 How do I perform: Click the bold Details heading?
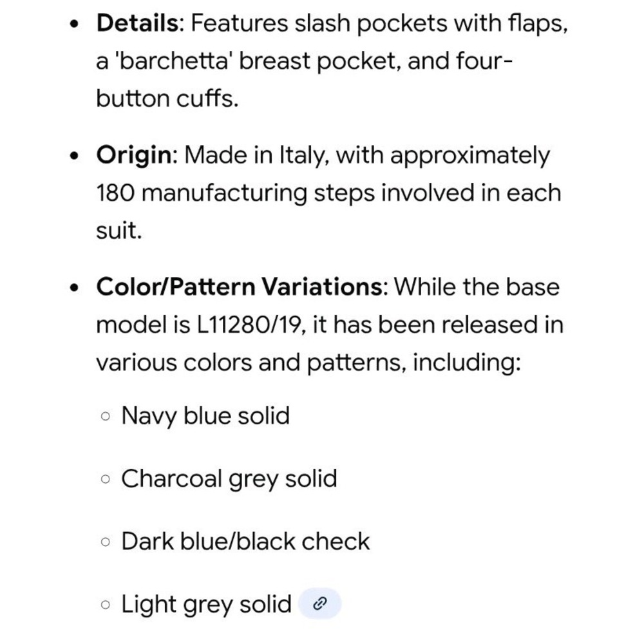pos(137,23)
